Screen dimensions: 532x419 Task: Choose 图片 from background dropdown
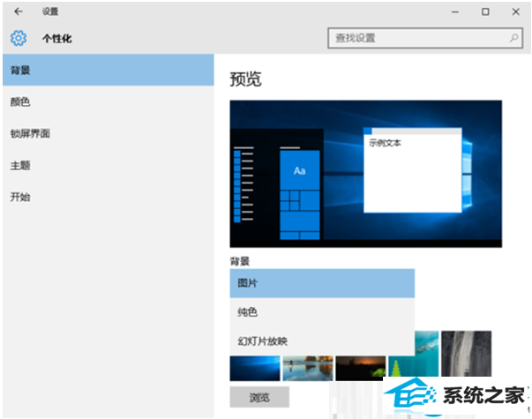pyautogui.click(x=321, y=283)
